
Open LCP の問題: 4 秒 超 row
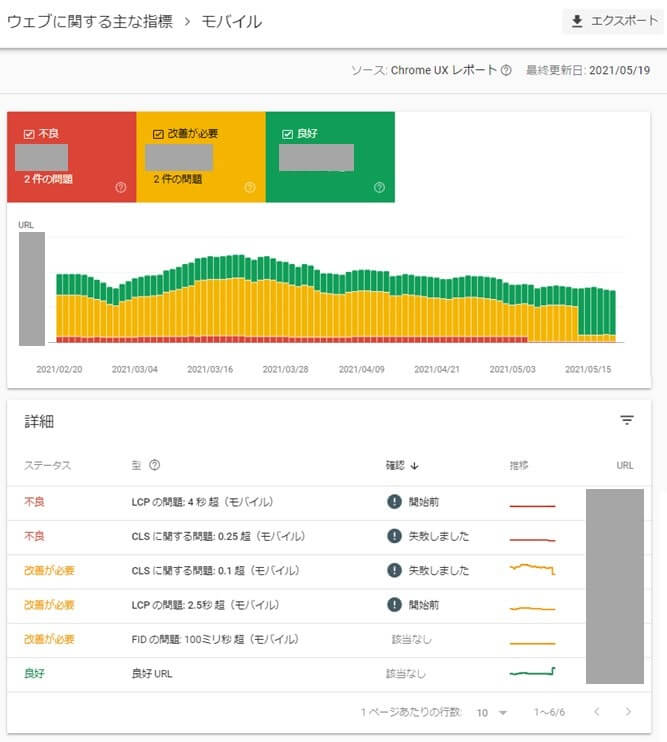[202, 502]
